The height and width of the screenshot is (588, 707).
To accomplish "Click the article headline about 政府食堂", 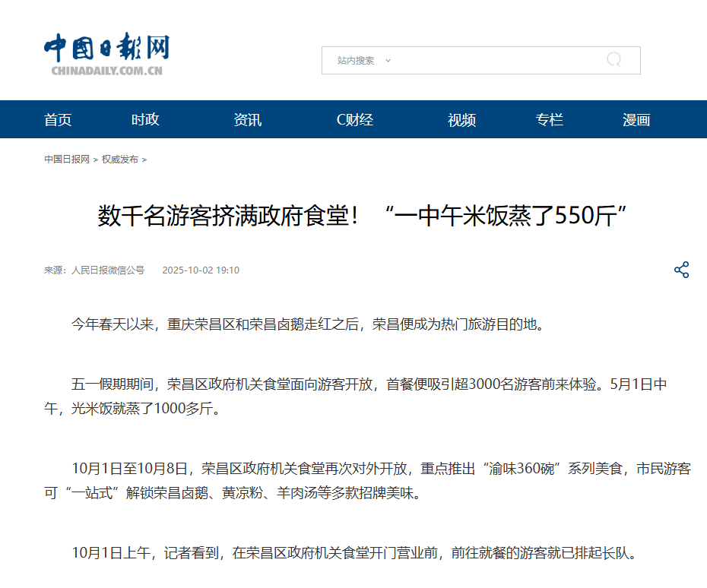I will [362, 217].
